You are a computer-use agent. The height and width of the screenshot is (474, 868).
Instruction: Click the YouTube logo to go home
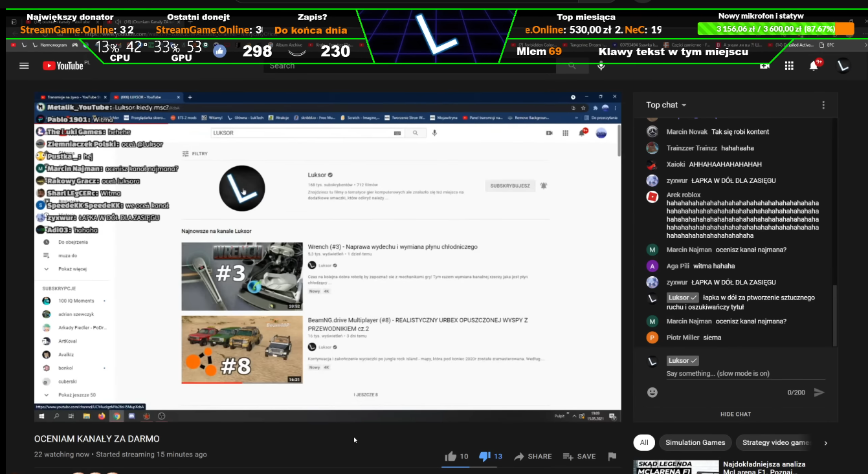click(x=63, y=66)
